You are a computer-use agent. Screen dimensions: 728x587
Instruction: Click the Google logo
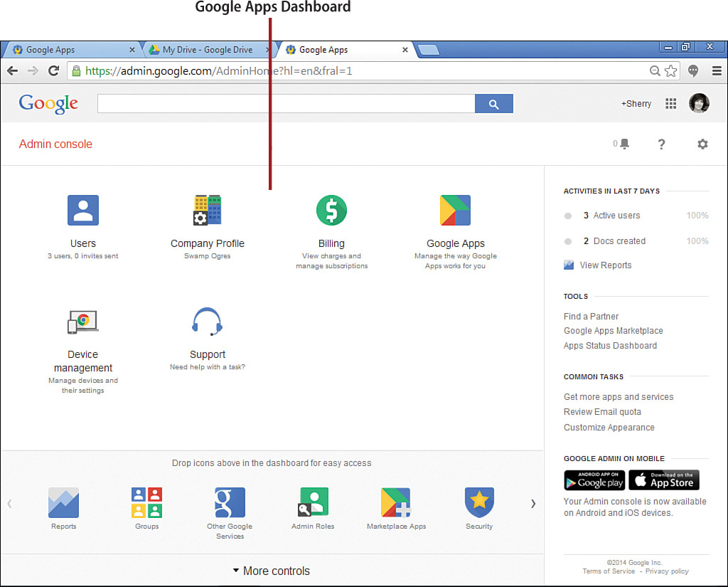pyautogui.click(x=48, y=104)
